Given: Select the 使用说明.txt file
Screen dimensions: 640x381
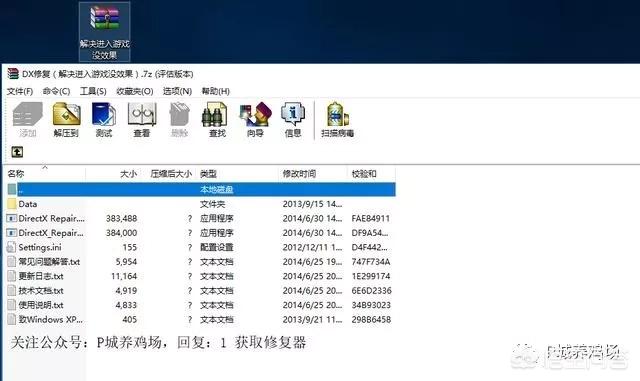Looking at the screenshot, I should click(x=200, y=305).
